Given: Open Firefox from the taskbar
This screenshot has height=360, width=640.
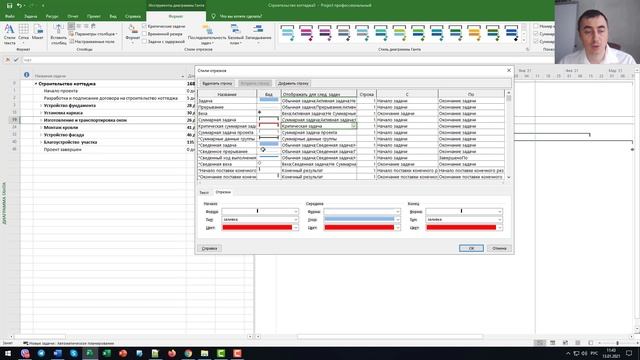Looking at the screenshot, I should [x=172, y=353].
